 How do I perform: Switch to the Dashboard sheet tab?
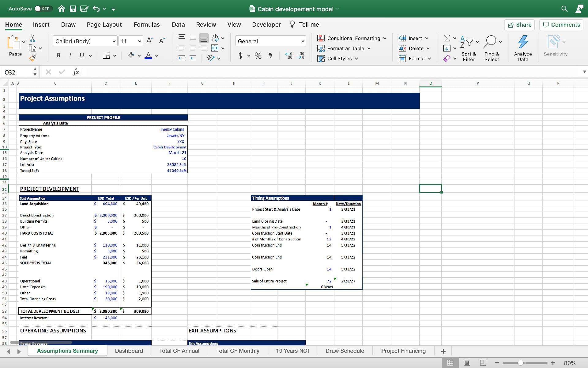point(129,351)
